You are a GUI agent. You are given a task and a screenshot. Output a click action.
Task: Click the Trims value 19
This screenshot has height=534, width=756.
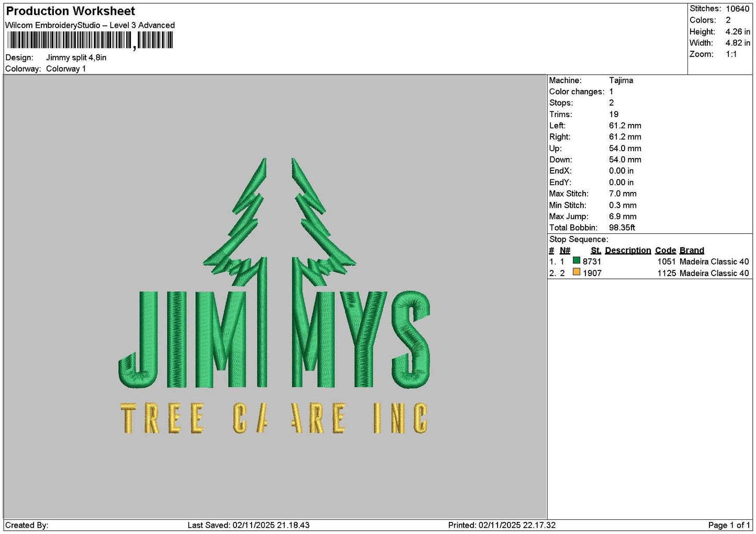coord(614,115)
